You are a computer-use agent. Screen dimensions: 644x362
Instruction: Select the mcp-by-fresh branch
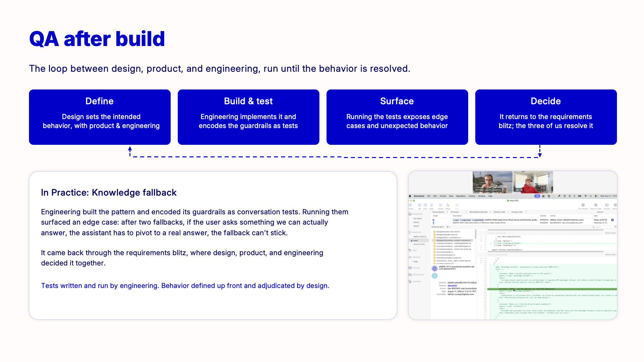[419, 244]
